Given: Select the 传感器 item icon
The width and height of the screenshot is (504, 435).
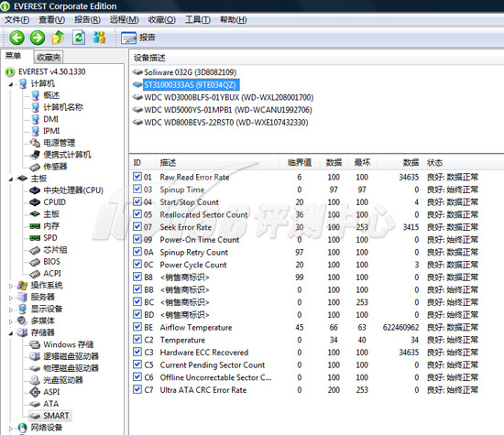Looking at the screenshot, I should [35, 167].
